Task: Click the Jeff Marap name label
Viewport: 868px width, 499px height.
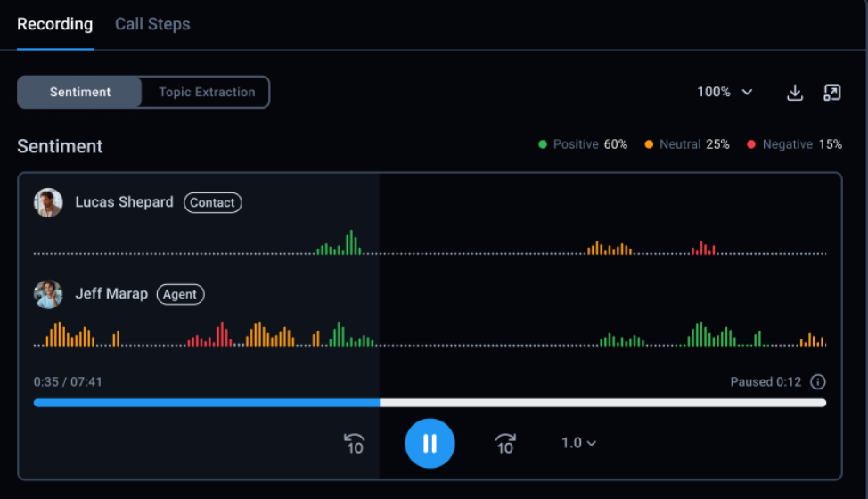Action: (x=111, y=294)
